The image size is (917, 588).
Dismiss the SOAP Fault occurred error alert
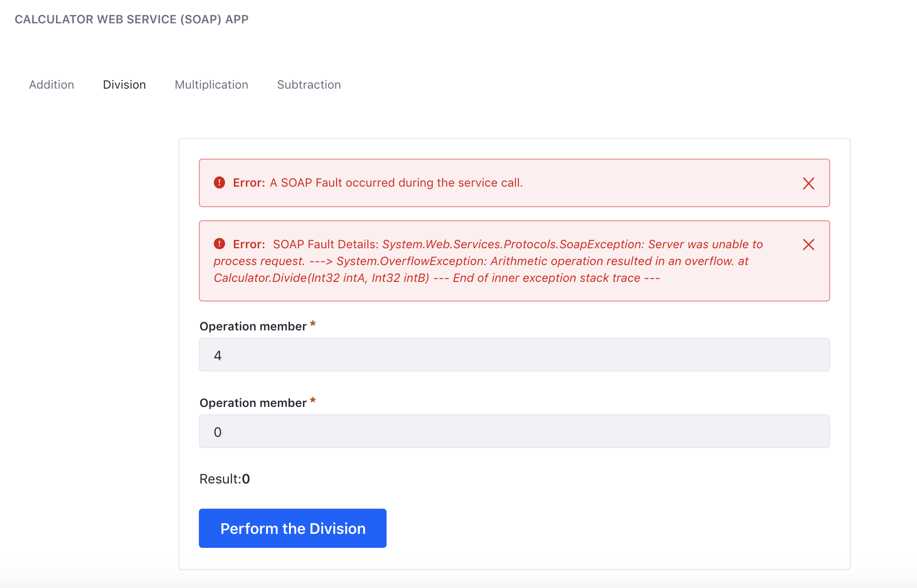tap(809, 183)
